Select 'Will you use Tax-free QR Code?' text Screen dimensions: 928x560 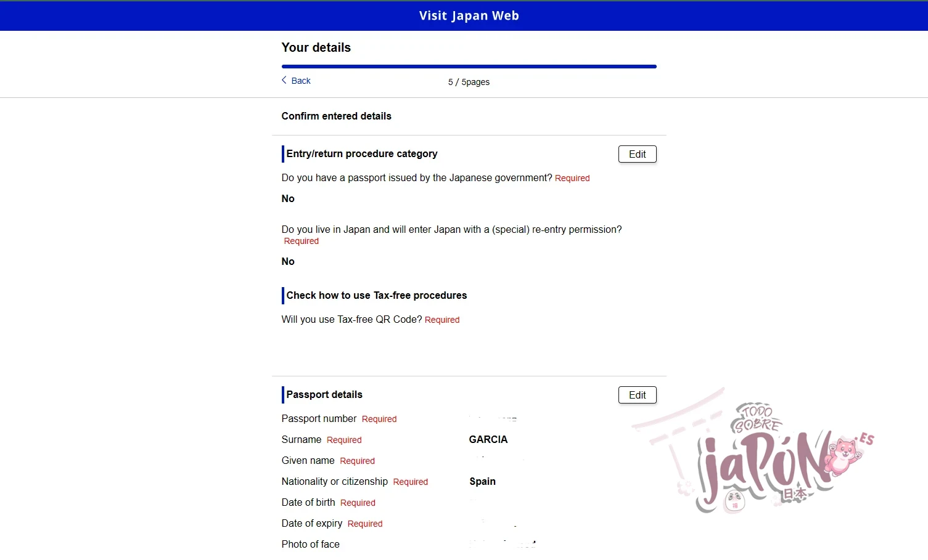click(x=351, y=320)
